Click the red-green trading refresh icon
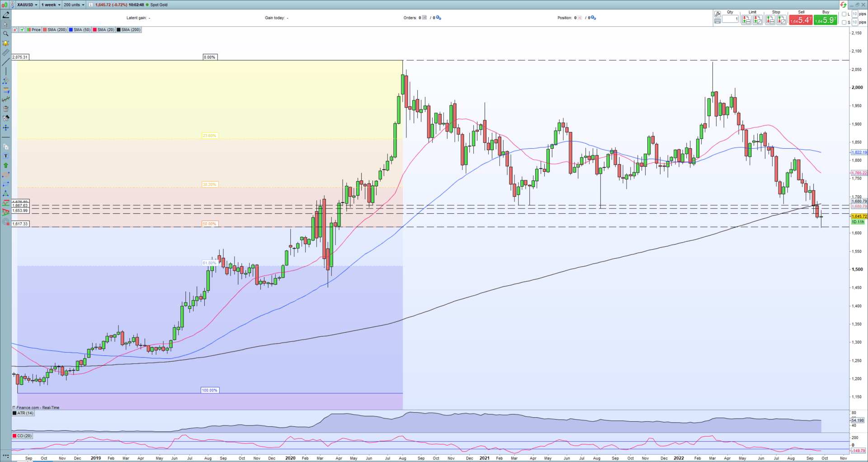 [843, 5]
